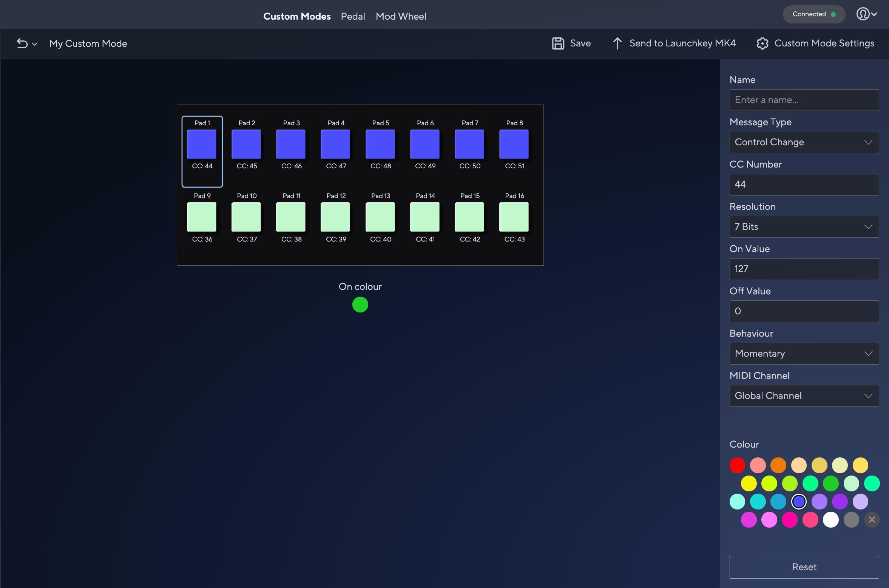Expand the undo history chevron

click(35, 44)
